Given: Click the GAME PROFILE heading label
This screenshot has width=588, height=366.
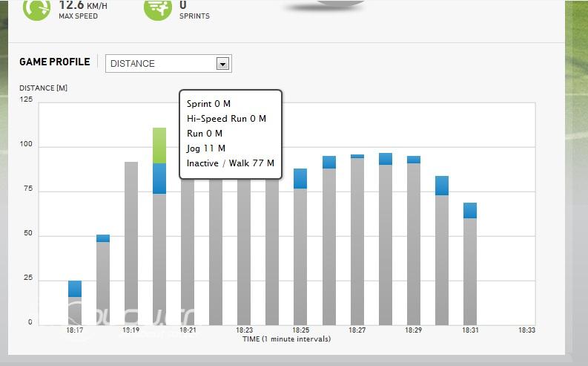Looking at the screenshot, I should pyautogui.click(x=54, y=62).
